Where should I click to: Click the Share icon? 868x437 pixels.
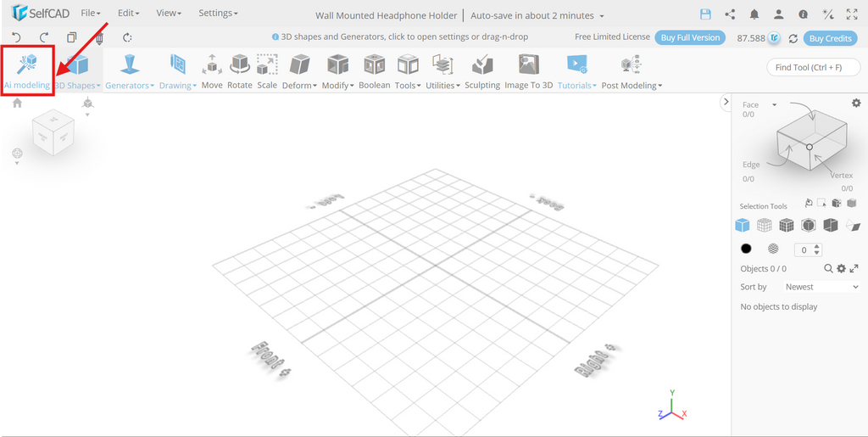click(x=730, y=14)
